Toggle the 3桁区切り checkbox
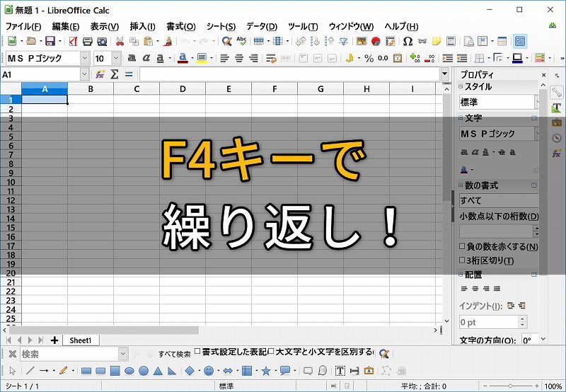Screen dimensions: 566x392 click(x=463, y=260)
